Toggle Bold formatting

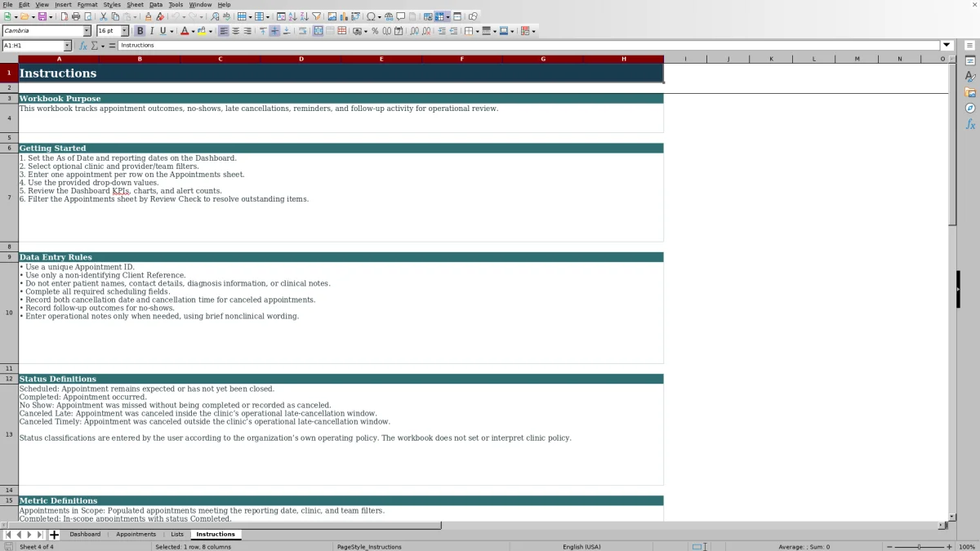[140, 31]
